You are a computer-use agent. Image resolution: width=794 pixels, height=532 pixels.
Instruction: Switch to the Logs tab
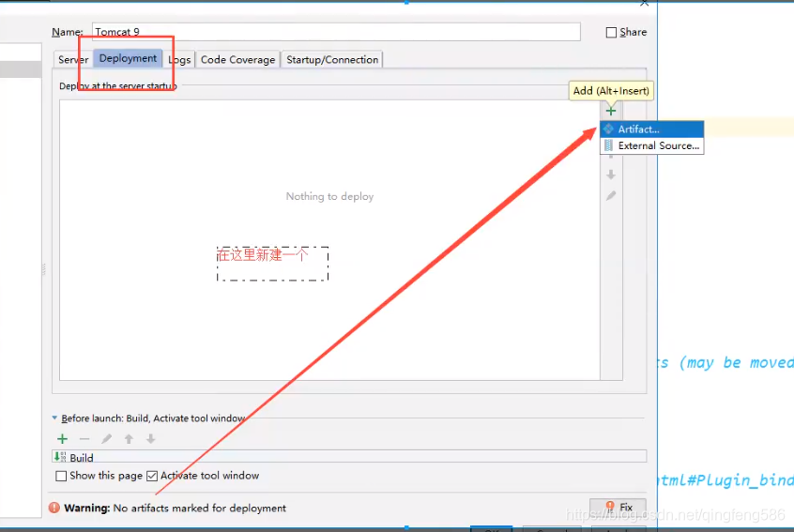pyautogui.click(x=179, y=60)
